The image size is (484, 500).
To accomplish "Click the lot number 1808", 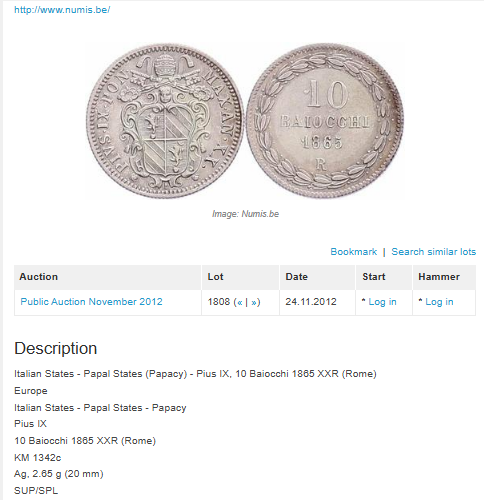I will click(219, 302).
